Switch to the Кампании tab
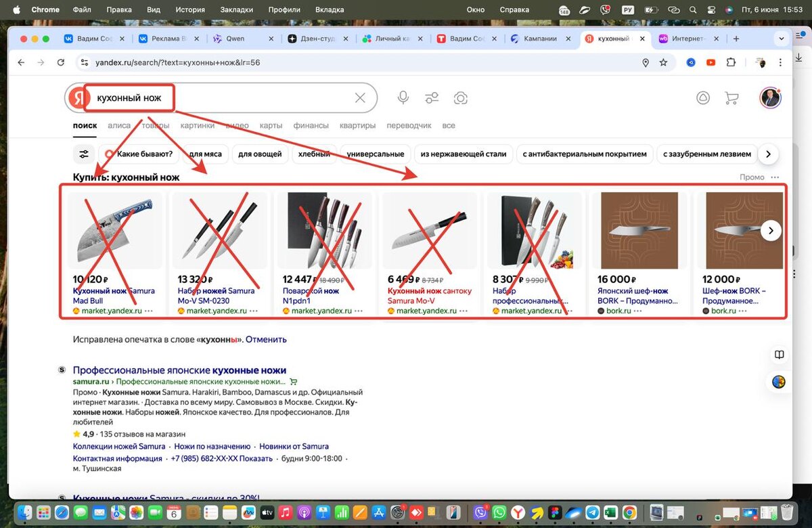The image size is (812, 528). [541, 39]
